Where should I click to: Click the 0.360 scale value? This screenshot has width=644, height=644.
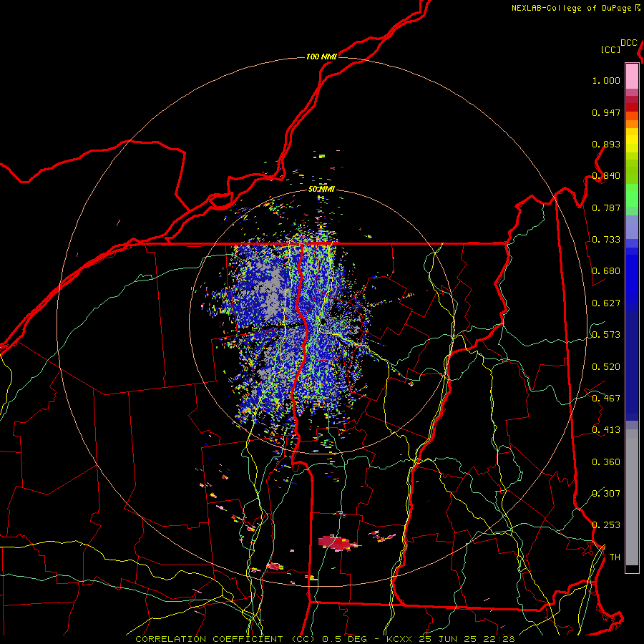[606, 462]
